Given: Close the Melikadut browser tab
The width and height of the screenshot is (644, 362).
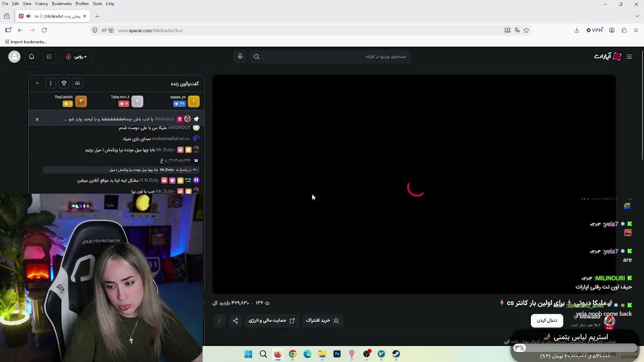Looking at the screenshot, I should [x=85, y=16].
